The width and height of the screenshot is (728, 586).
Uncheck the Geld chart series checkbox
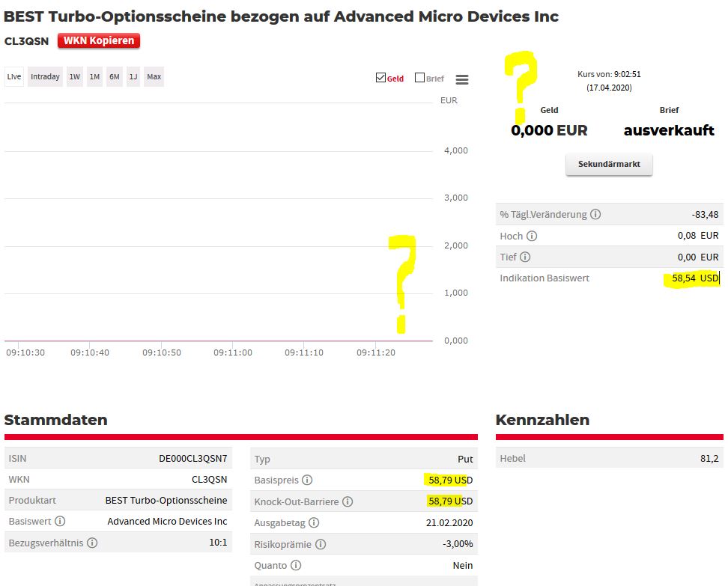(380, 78)
